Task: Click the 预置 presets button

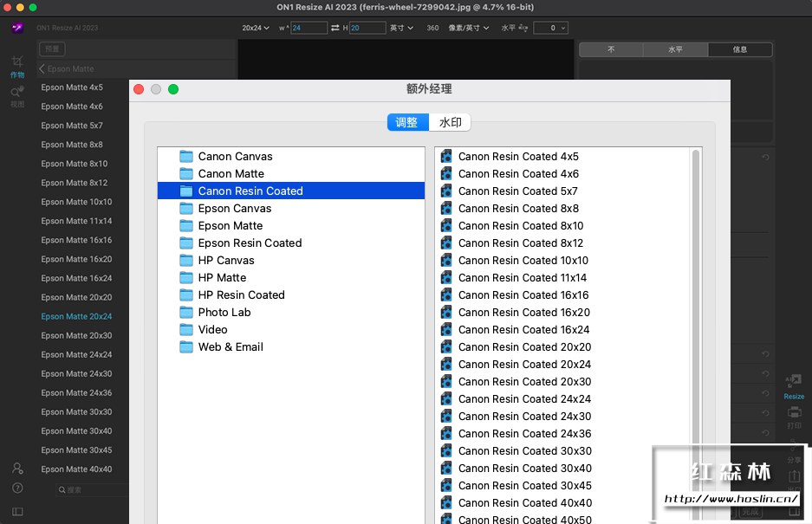Action: pos(52,49)
